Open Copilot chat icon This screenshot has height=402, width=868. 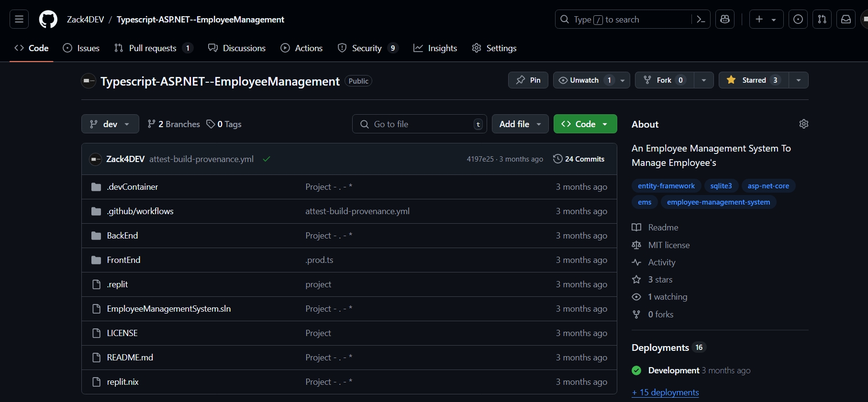click(725, 19)
